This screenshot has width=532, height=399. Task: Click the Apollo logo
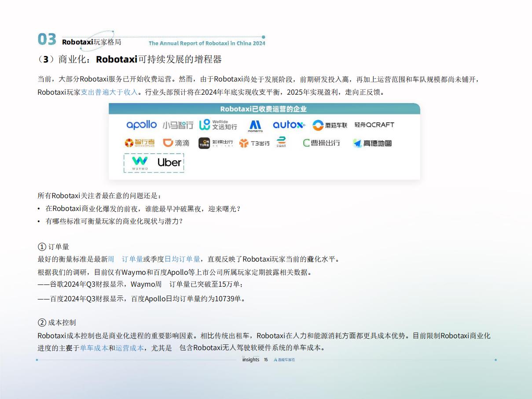tap(141, 125)
